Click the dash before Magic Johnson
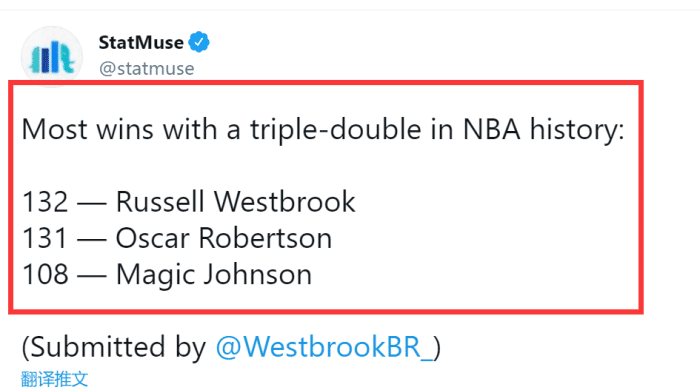The width and height of the screenshot is (700, 390). pos(92,275)
